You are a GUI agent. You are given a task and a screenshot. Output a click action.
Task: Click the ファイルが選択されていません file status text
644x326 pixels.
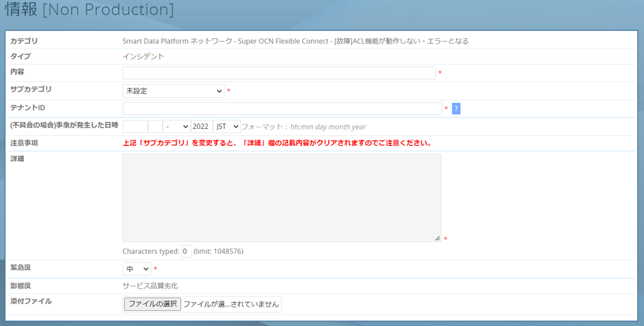[x=231, y=304]
